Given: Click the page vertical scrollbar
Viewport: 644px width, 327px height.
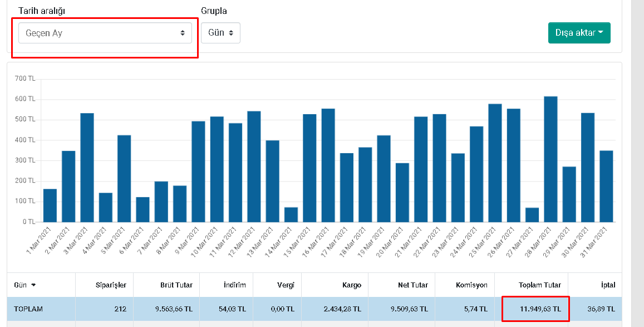Looking at the screenshot, I should coord(637,164).
